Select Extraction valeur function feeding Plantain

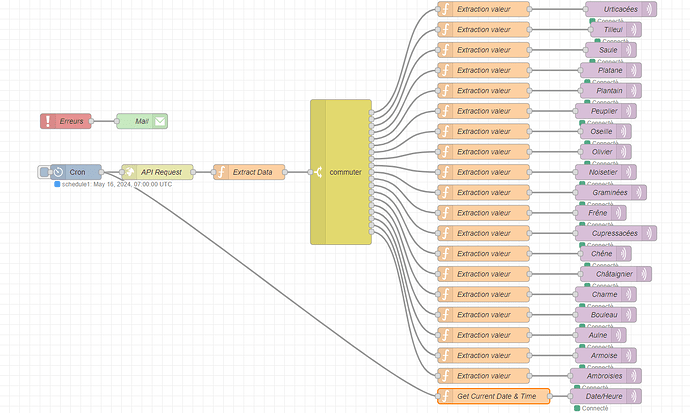[484, 91]
